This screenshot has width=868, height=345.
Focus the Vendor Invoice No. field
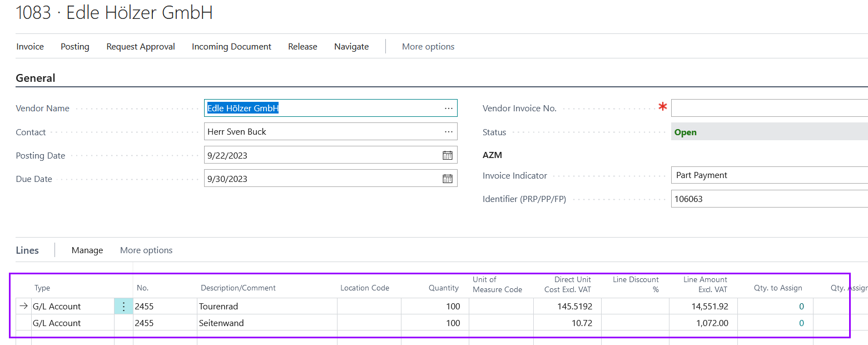click(x=770, y=109)
